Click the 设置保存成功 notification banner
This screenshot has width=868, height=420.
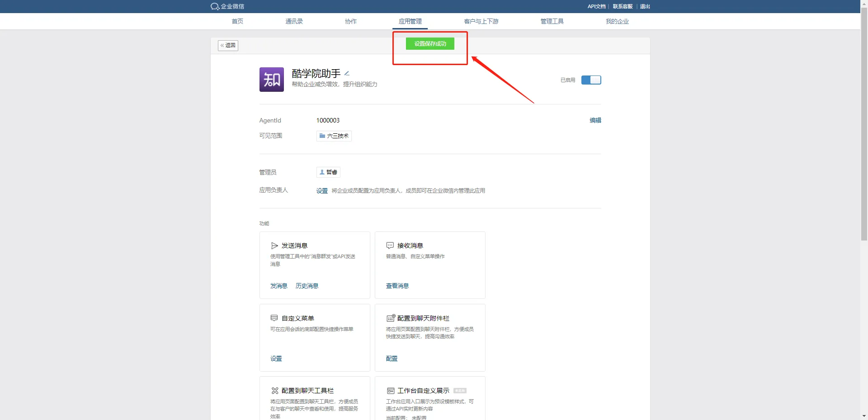[430, 44]
